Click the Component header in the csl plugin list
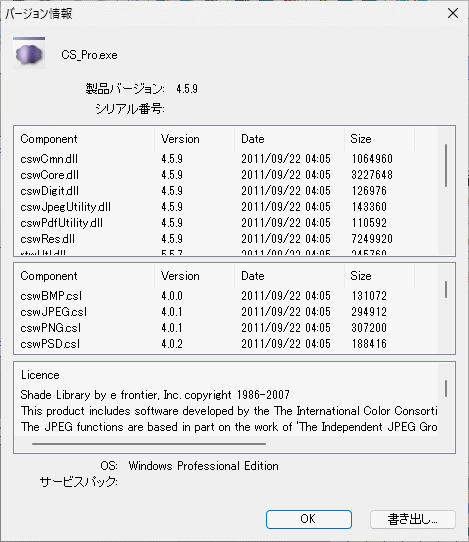Image resolution: width=469 pixels, height=542 pixels. [x=84, y=276]
